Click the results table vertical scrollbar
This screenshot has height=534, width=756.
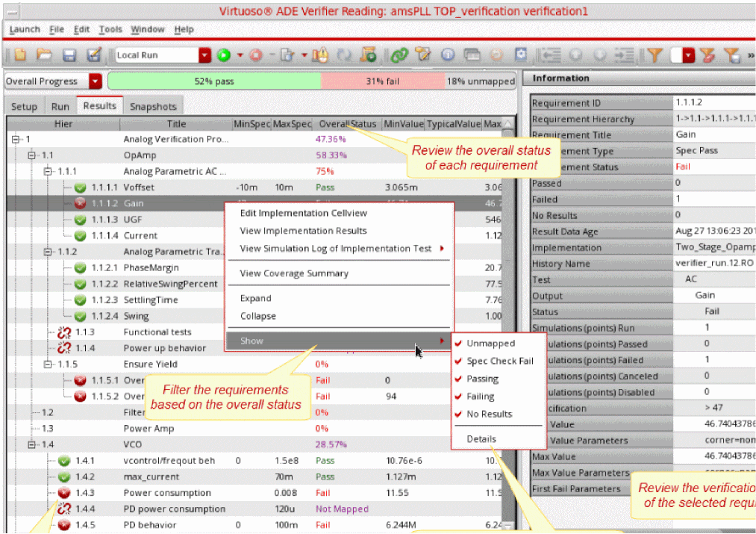tap(507, 323)
